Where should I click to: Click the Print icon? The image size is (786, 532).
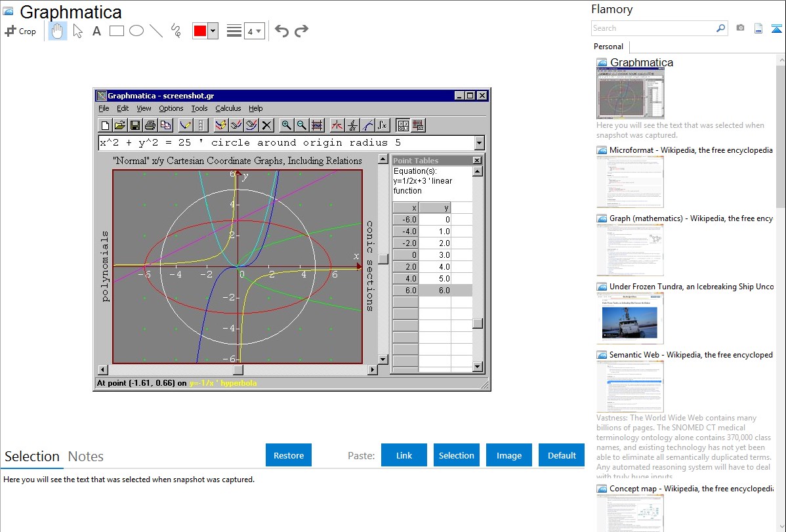pos(150,125)
